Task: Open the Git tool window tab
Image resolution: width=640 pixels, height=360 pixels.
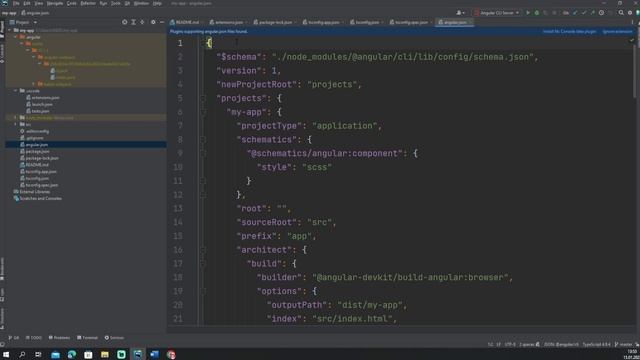Action: click(13, 338)
